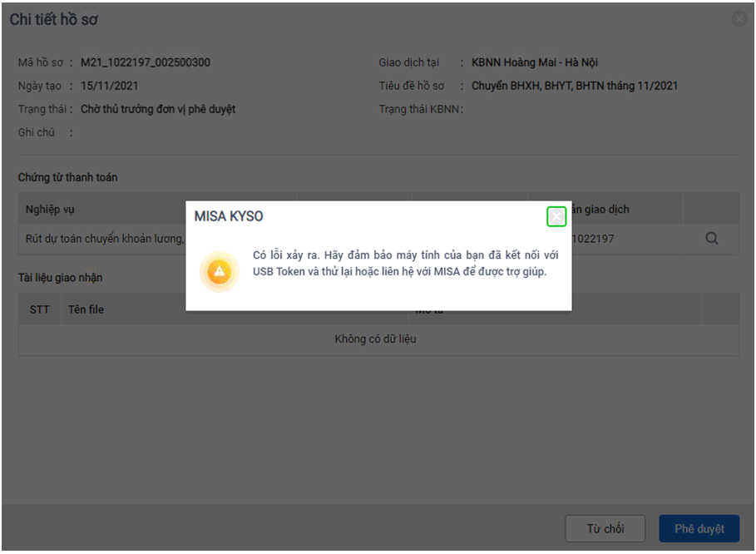
Task: Click creation date 15/11/2021
Action: coord(110,86)
